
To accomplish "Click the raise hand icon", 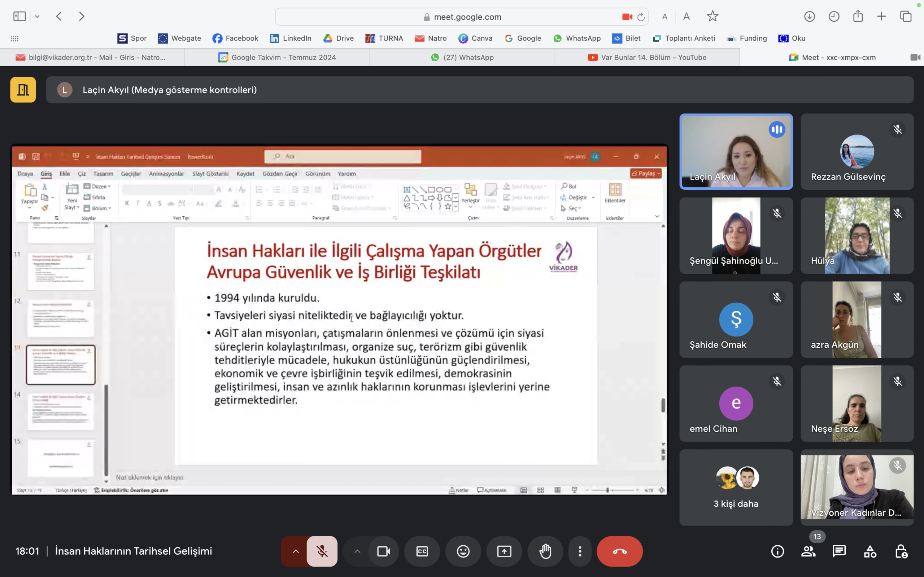I will point(545,551).
